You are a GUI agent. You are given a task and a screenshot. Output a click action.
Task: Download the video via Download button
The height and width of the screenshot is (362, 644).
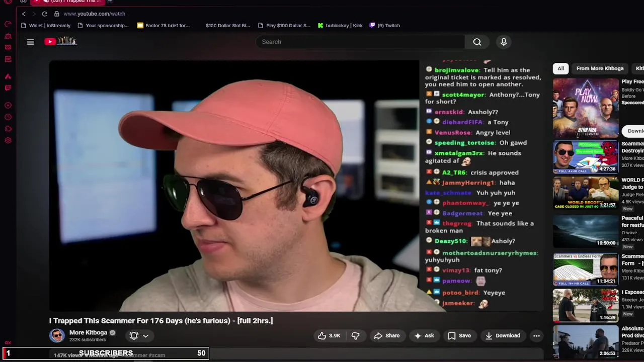[503, 335]
